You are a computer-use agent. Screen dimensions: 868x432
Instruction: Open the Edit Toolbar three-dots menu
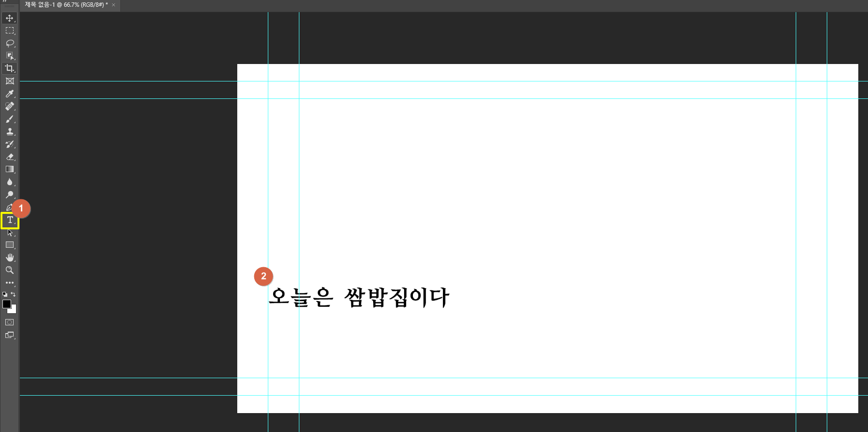click(x=10, y=283)
